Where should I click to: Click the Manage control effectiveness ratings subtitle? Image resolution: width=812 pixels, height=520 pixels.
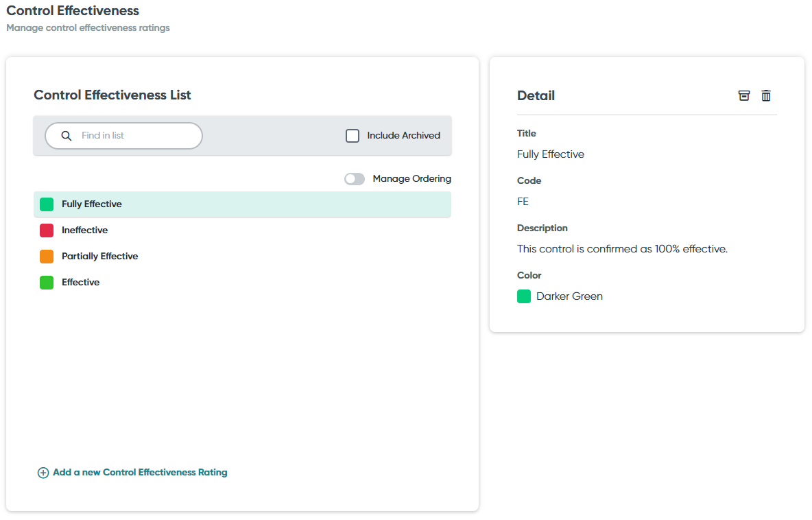coord(88,28)
